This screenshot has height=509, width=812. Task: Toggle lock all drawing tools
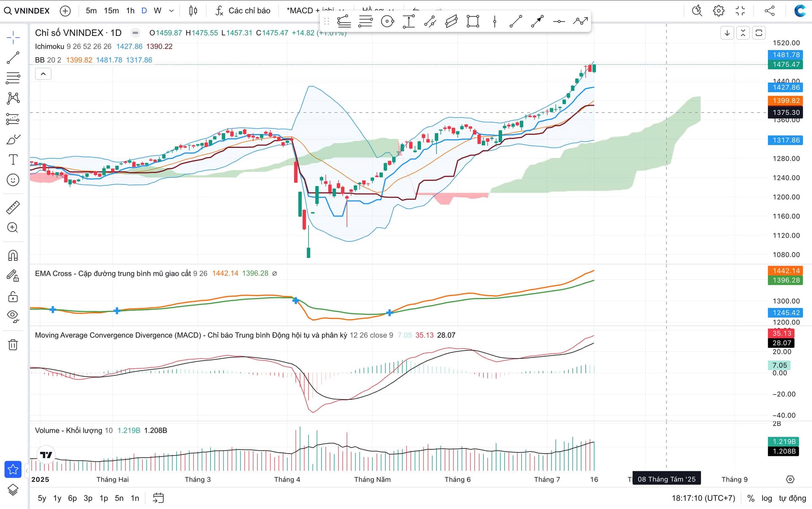pos(13,297)
